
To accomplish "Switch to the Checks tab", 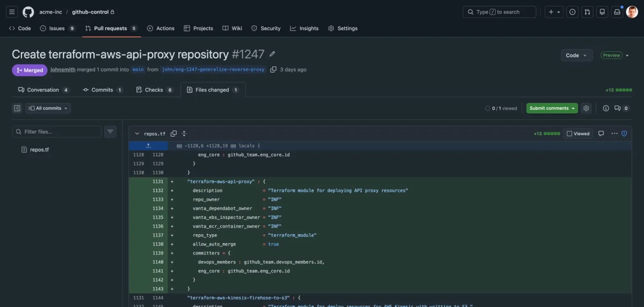I will pos(154,90).
